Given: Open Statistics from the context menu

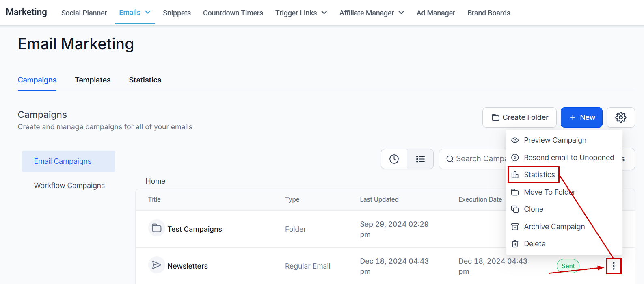Looking at the screenshot, I should tap(539, 175).
